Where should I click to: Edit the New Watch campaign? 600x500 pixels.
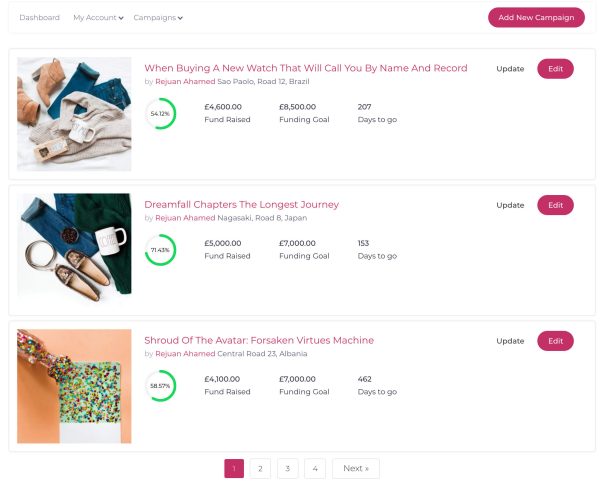(x=555, y=68)
